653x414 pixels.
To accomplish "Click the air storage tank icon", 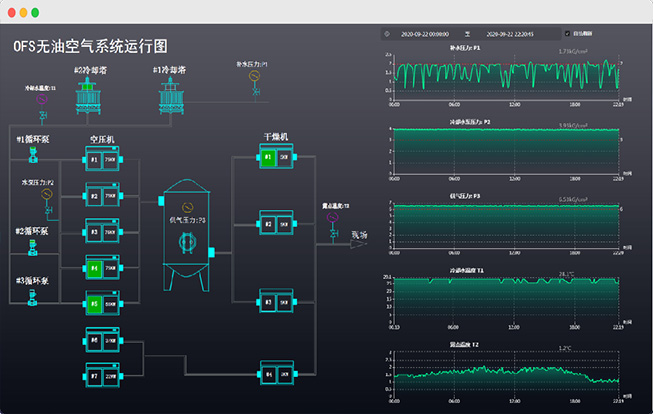I will click(185, 230).
